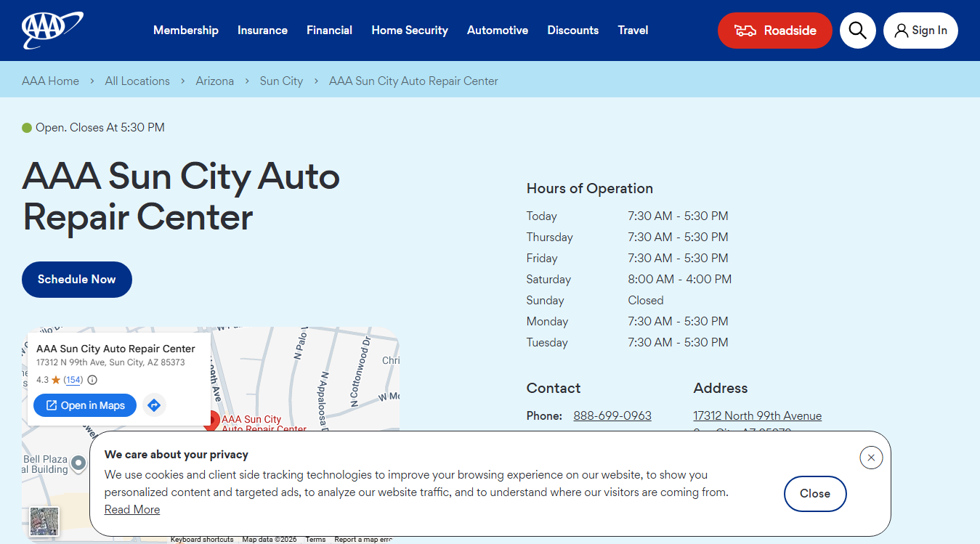This screenshot has height=544, width=980.
Task: Click the Thursday hours row
Action: [x=628, y=238]
